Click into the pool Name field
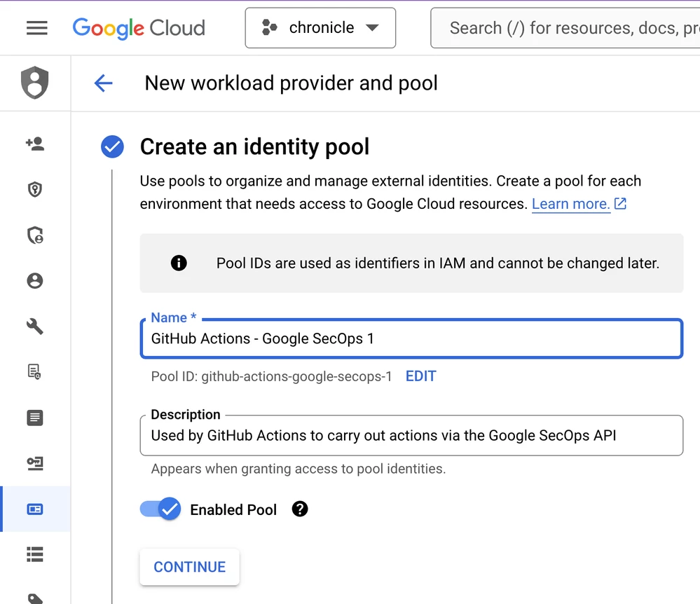 (411, 339)
